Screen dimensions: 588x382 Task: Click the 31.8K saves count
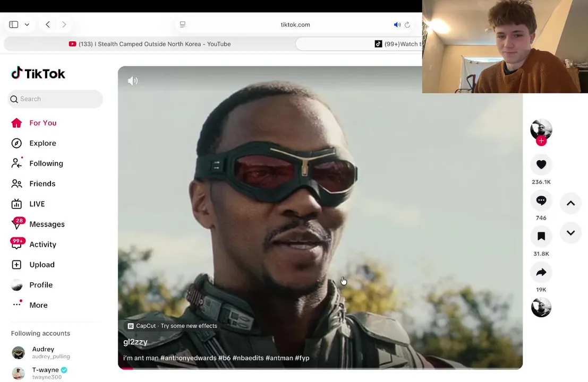[x=541, y=254]
